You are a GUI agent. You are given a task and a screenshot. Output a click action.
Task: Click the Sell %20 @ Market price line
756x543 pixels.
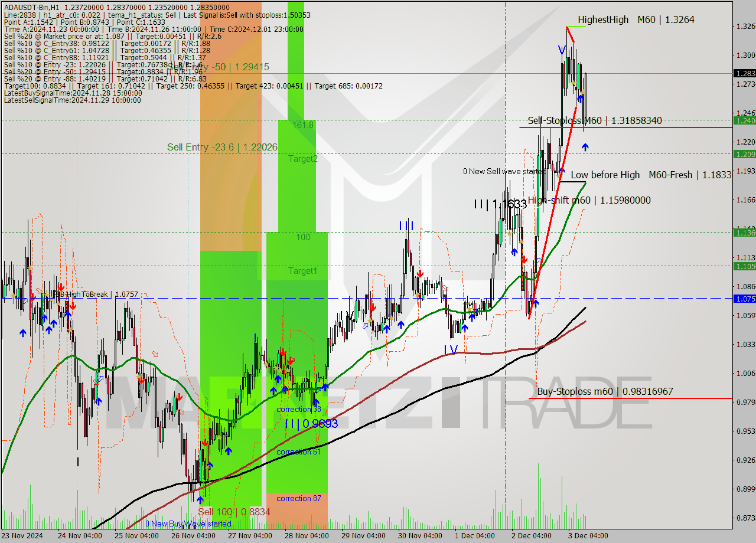(x=112, y=36)
